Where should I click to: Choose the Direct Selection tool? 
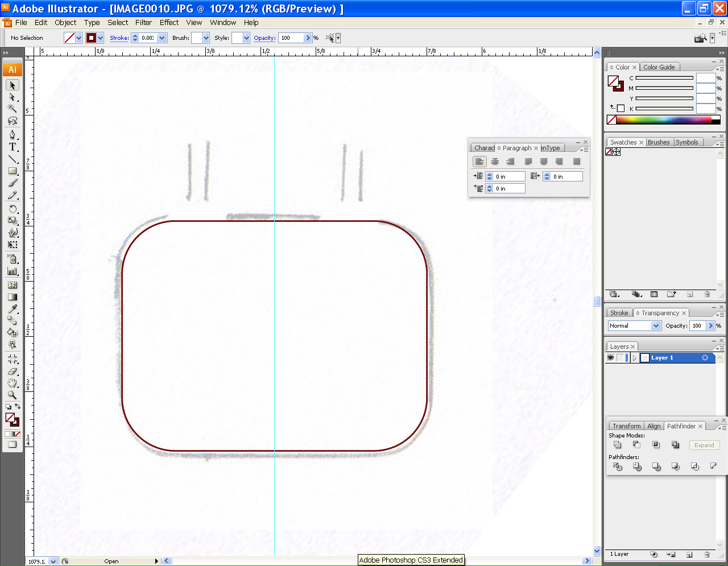click(12, 97)
